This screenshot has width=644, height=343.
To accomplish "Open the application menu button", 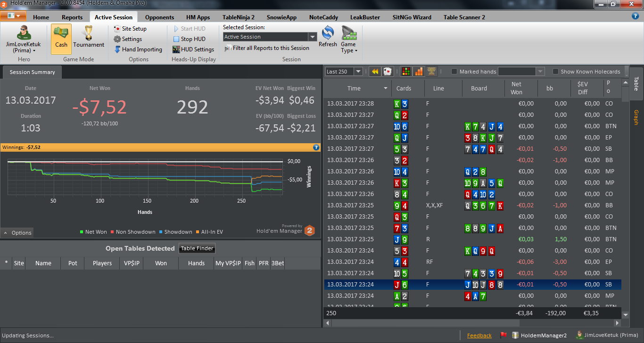I will [x=13, y=16].
